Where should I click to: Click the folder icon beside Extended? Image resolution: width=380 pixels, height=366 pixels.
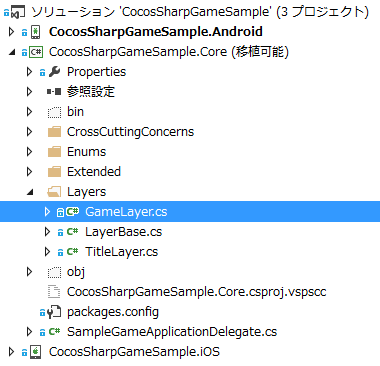(x=54, y=172)
